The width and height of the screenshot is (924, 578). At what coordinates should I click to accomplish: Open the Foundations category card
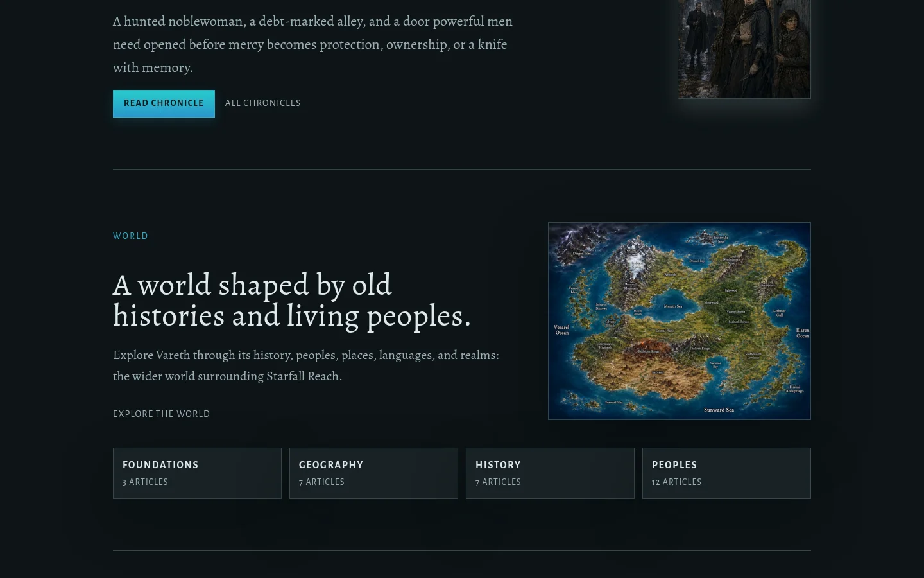pos(197,473)
